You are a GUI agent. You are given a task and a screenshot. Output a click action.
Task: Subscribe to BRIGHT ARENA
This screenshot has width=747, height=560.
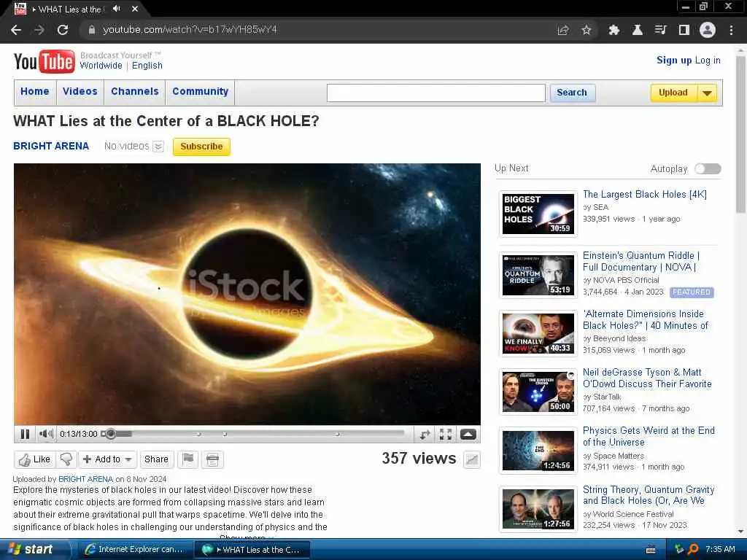[201, 147]
